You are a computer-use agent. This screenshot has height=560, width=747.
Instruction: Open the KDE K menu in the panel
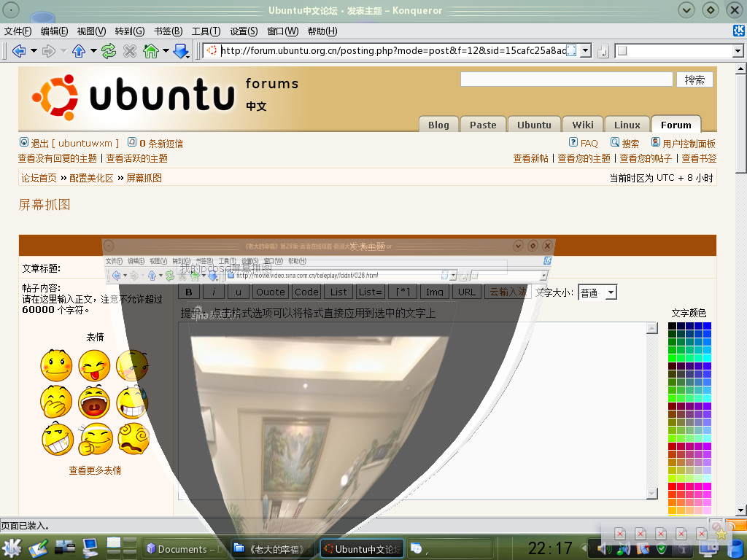12,548
